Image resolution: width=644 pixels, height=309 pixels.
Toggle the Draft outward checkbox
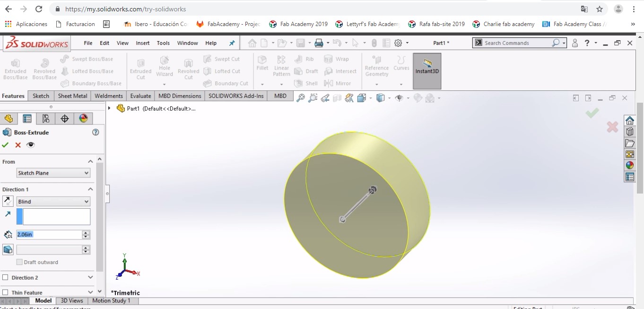19,262
